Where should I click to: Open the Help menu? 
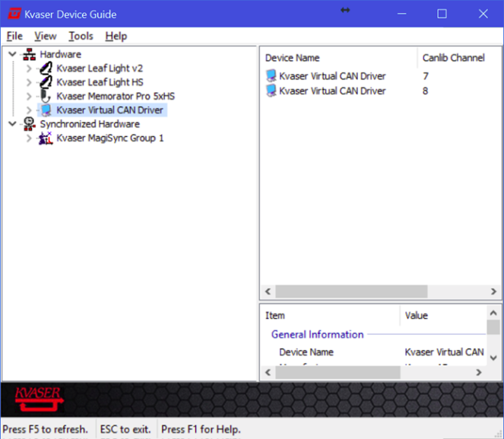click(x=116, y=36)
